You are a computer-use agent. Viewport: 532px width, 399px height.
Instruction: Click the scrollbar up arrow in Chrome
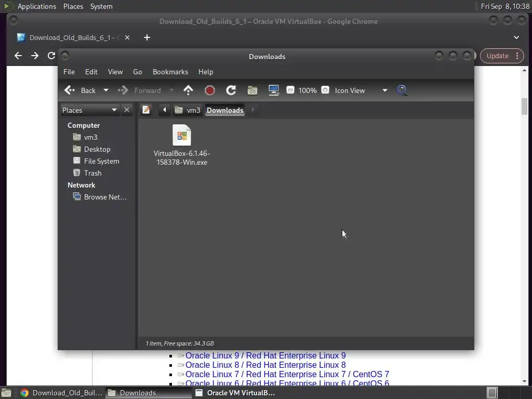pos(525,70)
